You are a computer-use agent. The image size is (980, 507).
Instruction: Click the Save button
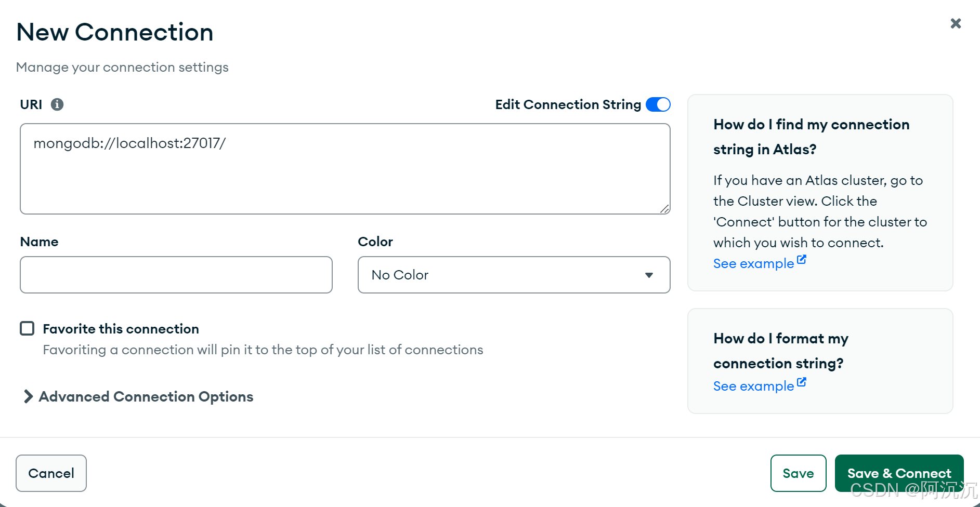coord(798,473)
